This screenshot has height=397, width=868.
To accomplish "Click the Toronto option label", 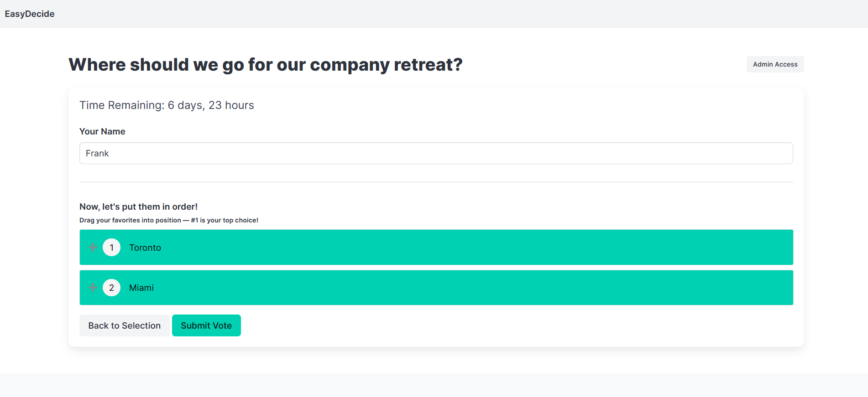I will (x=145, y=247).
